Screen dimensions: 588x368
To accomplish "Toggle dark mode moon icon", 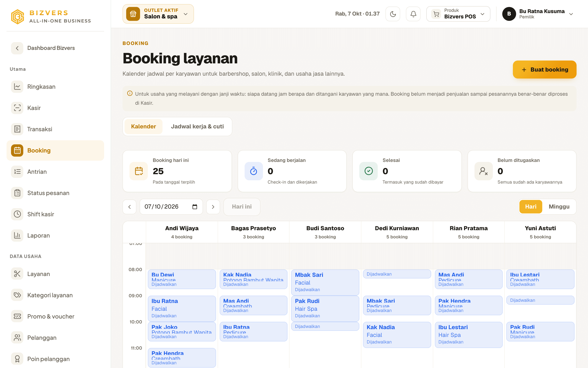I will pos(393,14).
